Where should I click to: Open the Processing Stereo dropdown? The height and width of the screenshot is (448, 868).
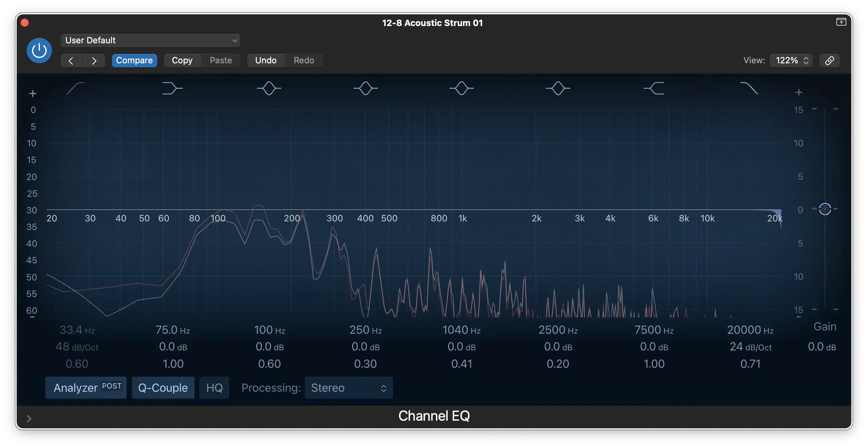coord(348,388)
